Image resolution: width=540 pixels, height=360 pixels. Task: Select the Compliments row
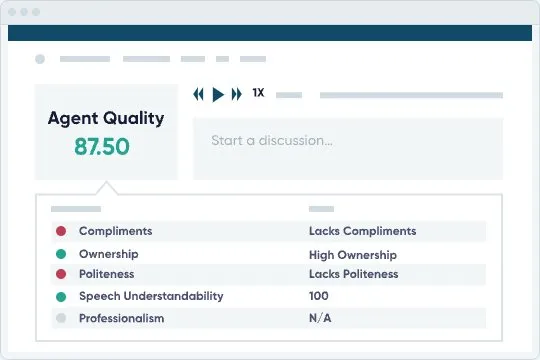tap(269, 231)
